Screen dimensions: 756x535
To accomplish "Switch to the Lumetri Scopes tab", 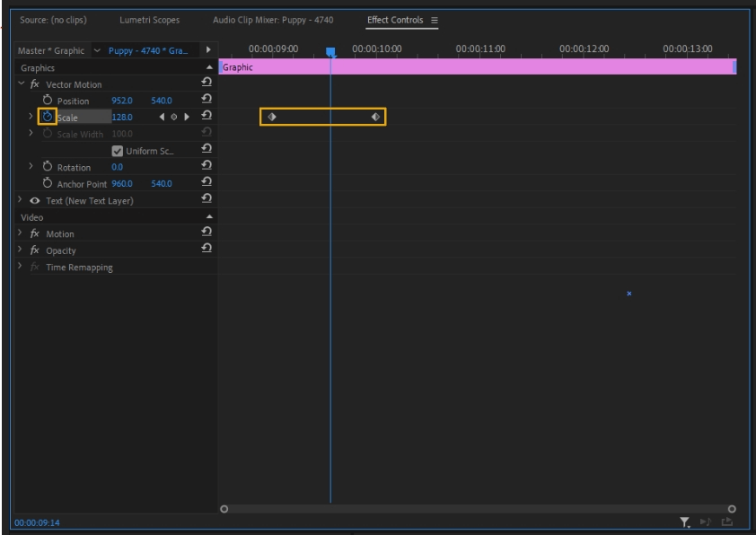I will coord(149,20).
